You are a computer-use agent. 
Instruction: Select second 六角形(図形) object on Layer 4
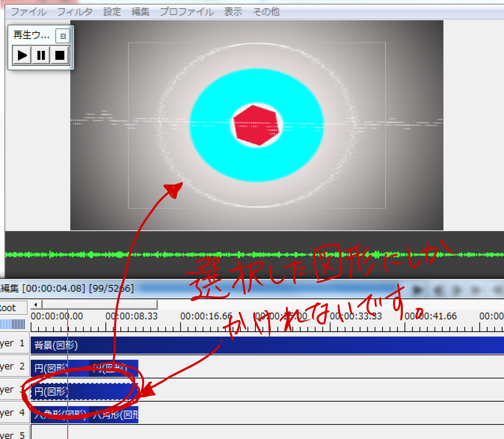pyautogui.click(x=114, y=415)
